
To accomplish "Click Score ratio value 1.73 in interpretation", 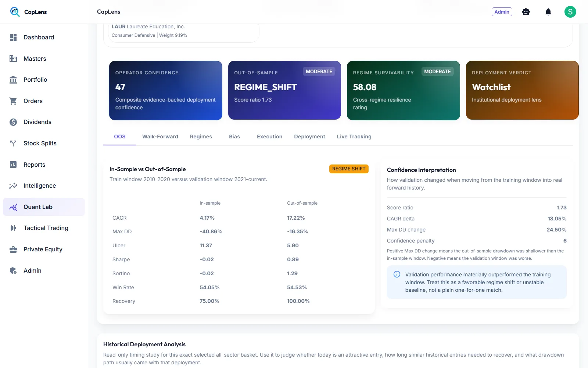I will [x=562, y=208].
